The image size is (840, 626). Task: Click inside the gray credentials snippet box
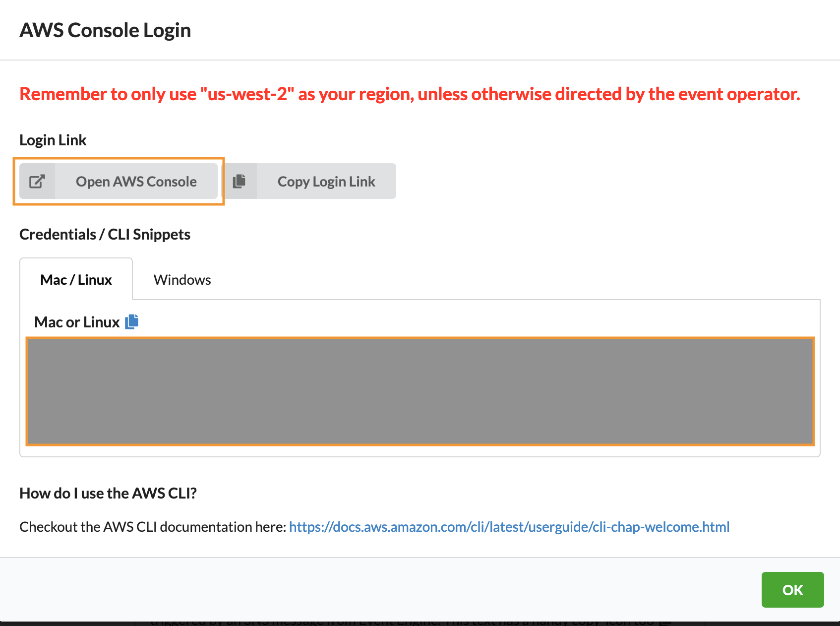coord(420,391)
